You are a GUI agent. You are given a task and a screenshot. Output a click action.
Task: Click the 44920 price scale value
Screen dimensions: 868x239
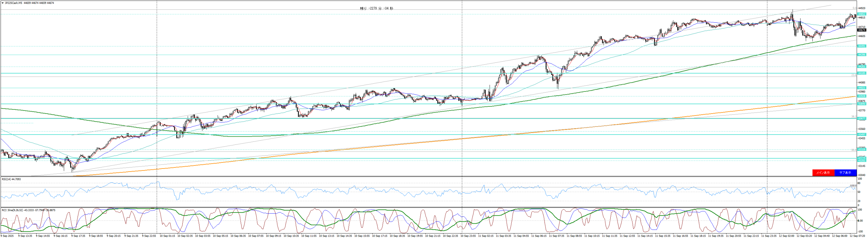pos(862,8)
